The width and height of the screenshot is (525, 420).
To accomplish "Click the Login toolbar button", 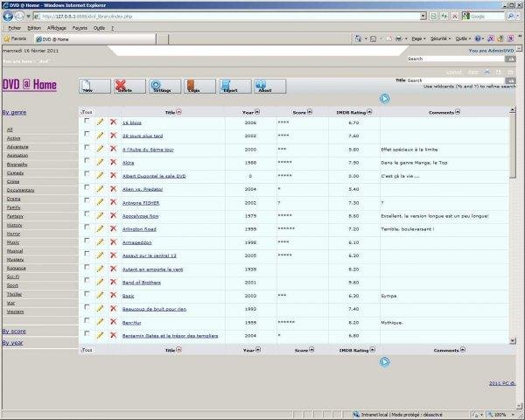I will click(x=199, y=86).
